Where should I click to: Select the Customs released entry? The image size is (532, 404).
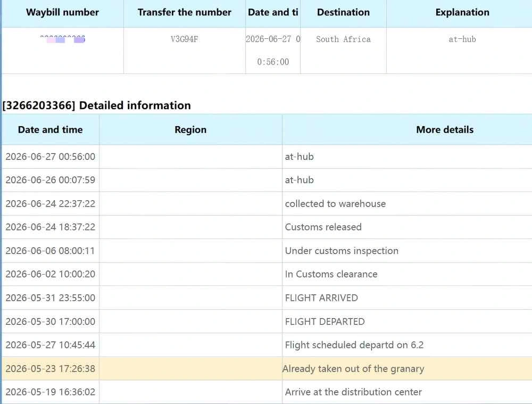[323, 227]
